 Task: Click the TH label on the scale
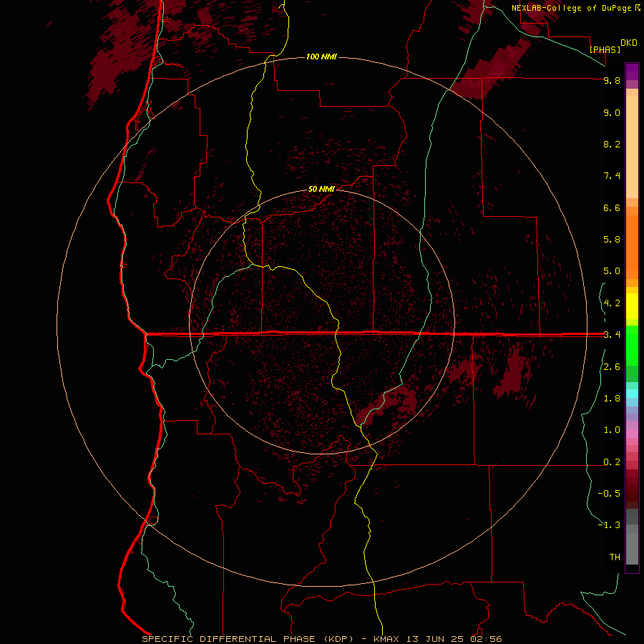point(615,557)
